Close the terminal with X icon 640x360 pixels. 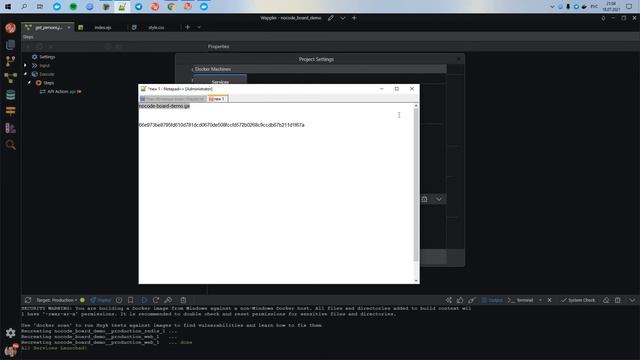coord(550,300)
